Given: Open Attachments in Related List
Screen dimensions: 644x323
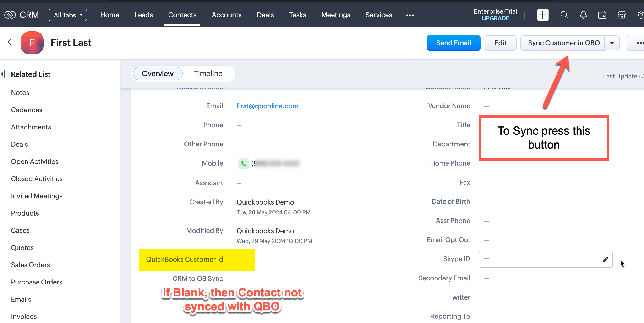Looking at the screenshot, I should click(x=31, y=127).
